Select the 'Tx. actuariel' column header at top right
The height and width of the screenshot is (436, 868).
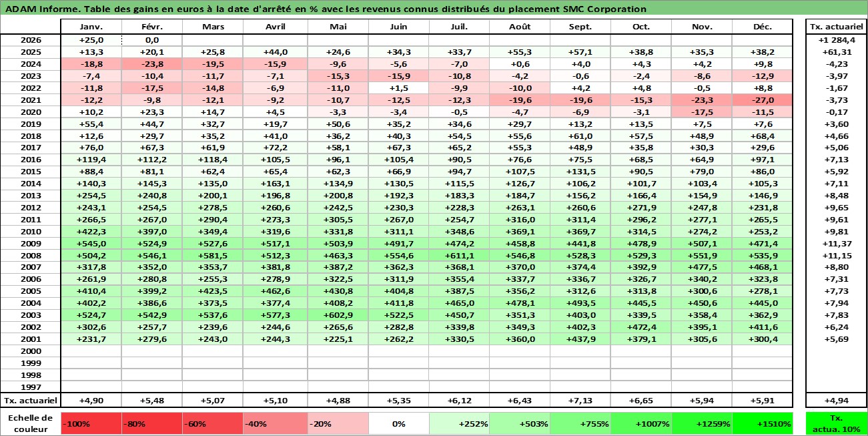pyautogui.click(x=837, y=27)
